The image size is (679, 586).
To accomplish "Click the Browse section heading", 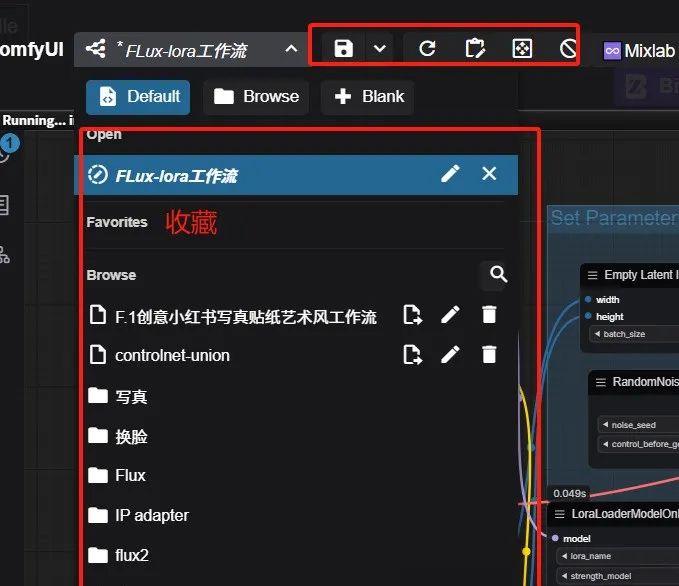I will click(111, 275).
